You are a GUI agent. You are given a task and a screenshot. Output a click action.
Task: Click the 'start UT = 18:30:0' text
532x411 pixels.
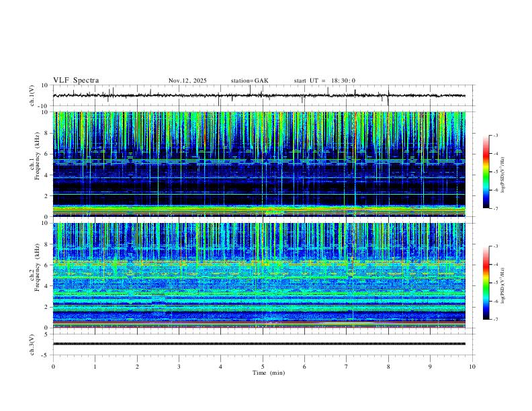(324, 81)
